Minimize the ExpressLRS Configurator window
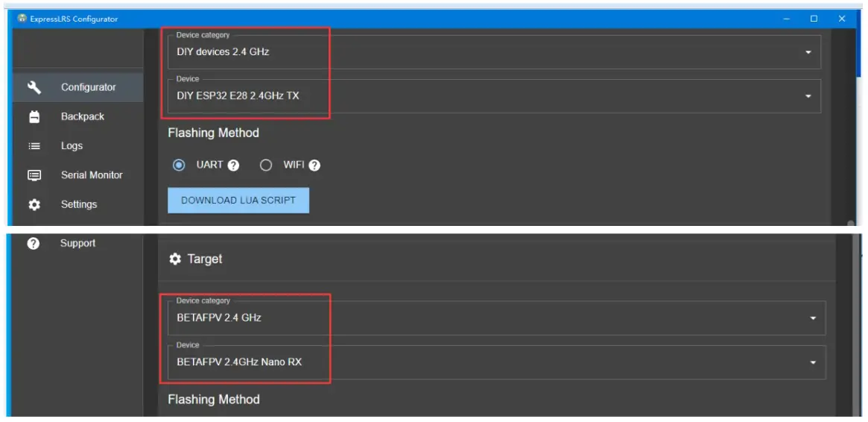This screenshot has width=868, height=422. (787, 19)
